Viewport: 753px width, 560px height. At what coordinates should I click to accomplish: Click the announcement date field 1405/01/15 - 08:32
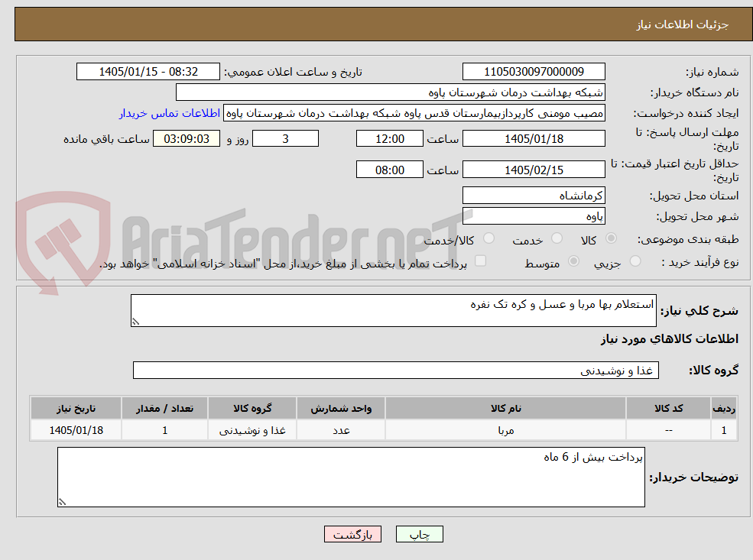coord(148,72)
